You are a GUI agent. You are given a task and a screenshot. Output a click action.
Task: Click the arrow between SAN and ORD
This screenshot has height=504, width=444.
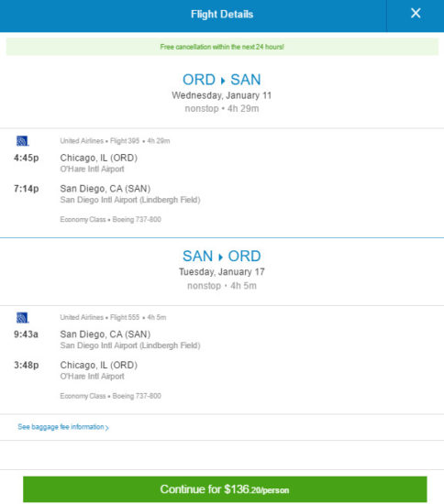click(x=220, y=257)
